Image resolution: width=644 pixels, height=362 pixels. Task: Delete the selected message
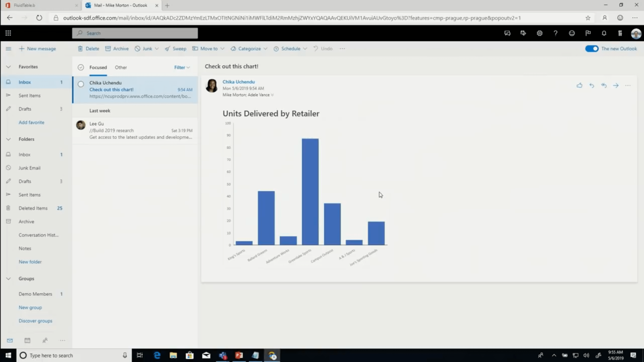[x=88, y=49]
